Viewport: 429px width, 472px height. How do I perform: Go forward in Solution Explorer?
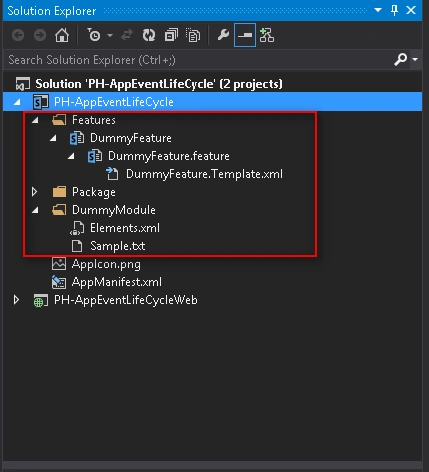pyautogui.click(x=40, y=35)
